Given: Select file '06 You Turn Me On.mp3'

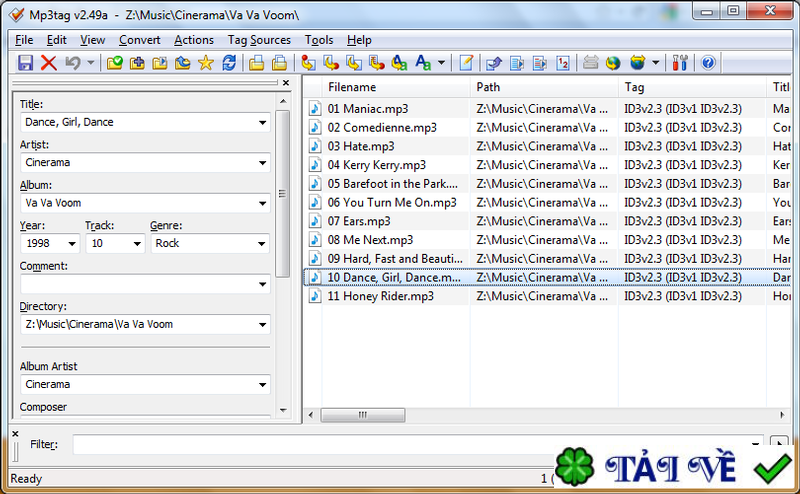Looking at the screenshot, I should 392,203.
